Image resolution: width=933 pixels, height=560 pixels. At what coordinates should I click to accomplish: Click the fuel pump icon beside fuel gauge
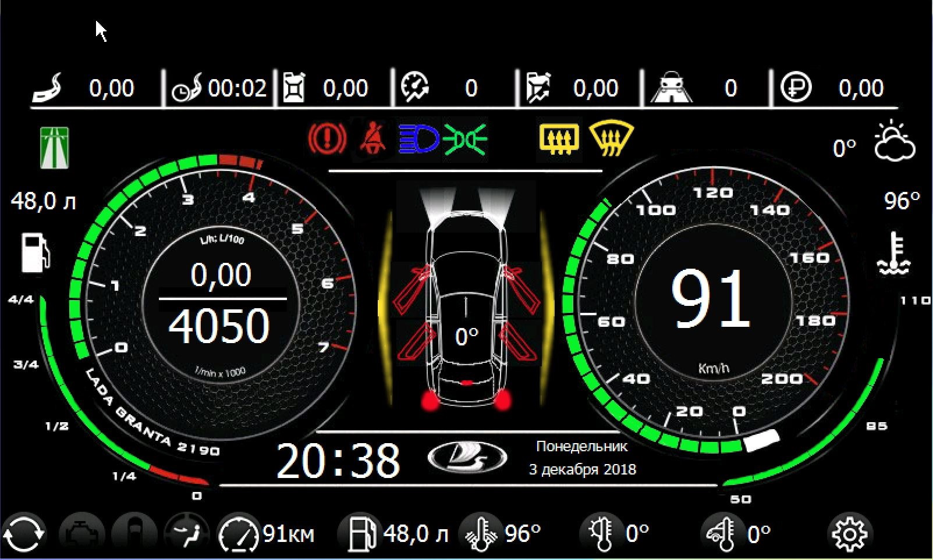click(x=35, y=252)
